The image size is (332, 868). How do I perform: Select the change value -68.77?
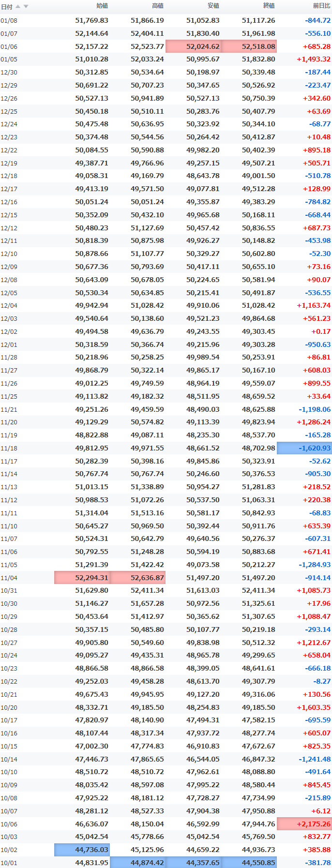pos(320,124)
